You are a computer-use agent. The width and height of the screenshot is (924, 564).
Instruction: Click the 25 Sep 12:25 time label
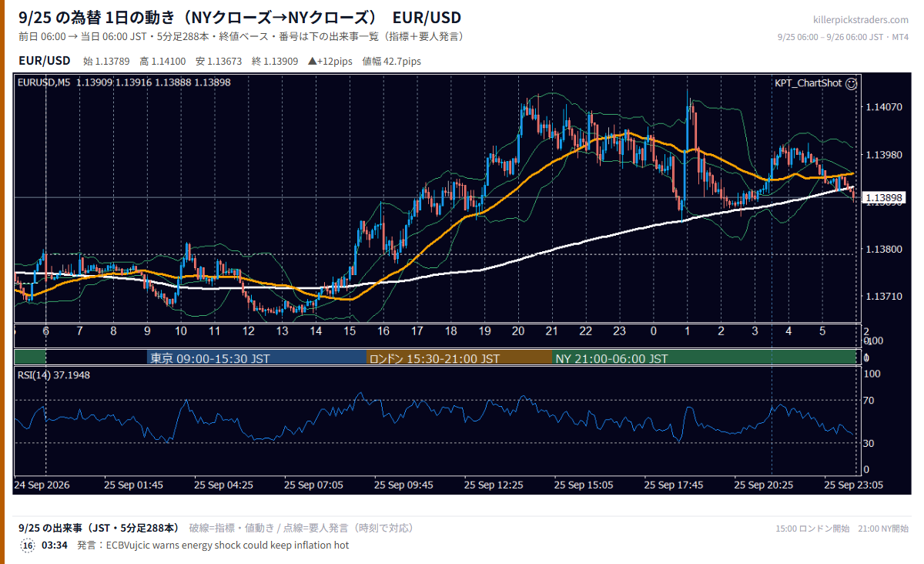click(x=494, y=485)
